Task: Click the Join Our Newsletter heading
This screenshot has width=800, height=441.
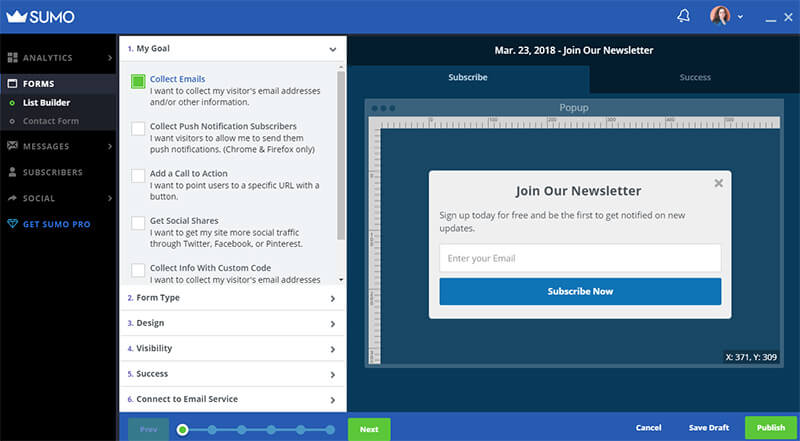Action: [x=578, y=191]
